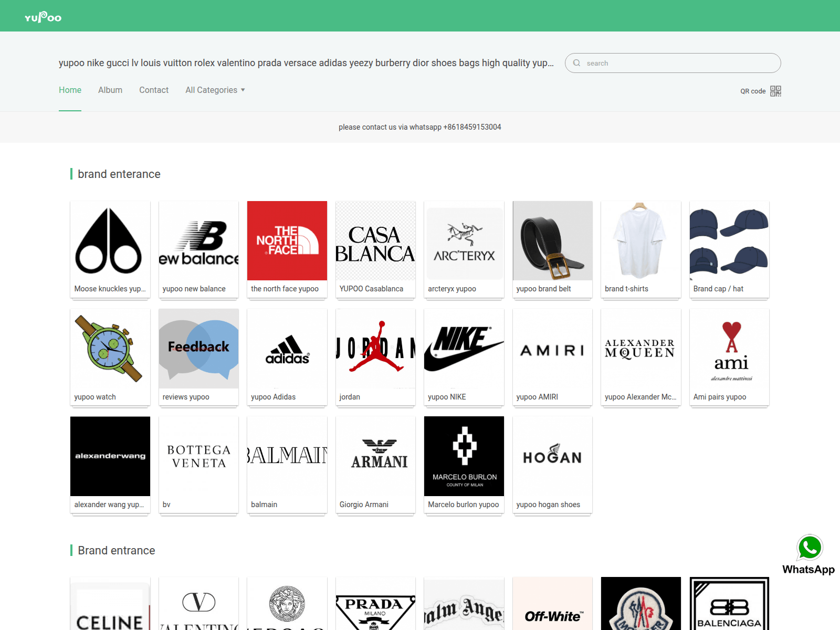Switch to the Home tab
Viewport: 840px width, 630px height.
click(70, 90)
